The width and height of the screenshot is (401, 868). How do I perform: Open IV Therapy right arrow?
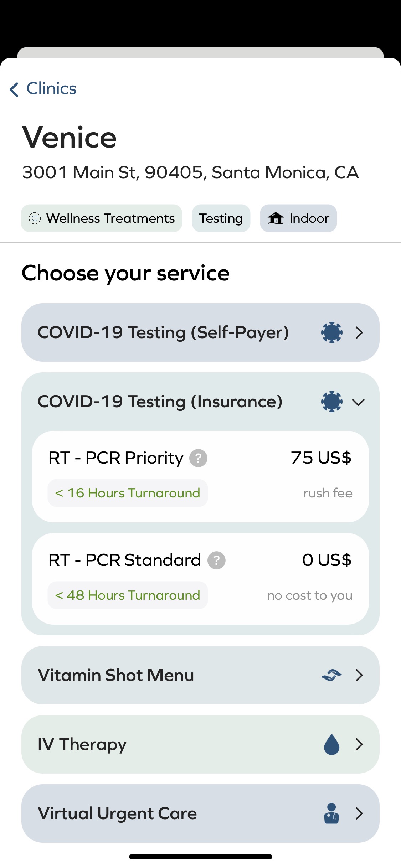[359, 744]
